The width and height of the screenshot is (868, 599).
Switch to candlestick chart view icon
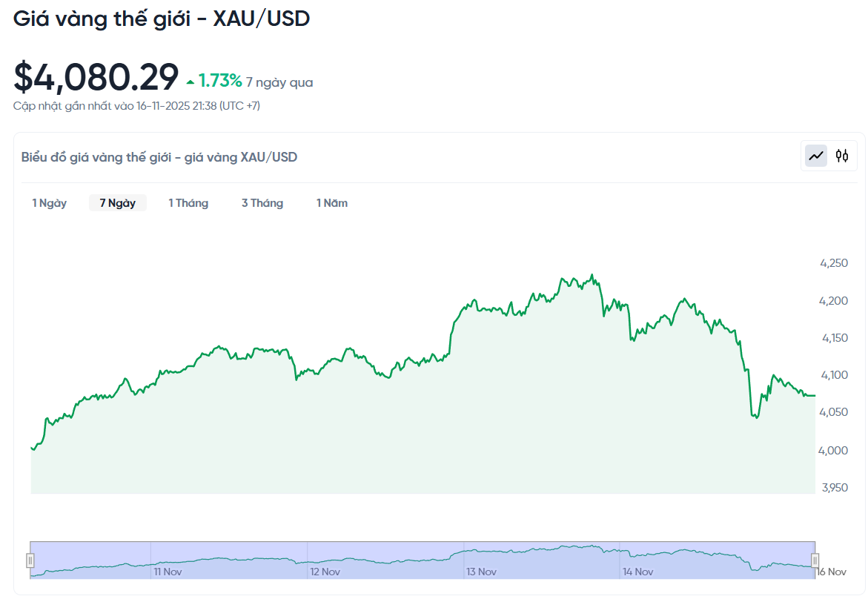841,156
